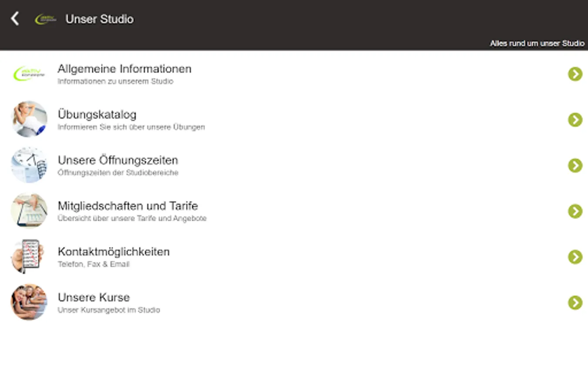Click the Unser Studio header title
Image resolution: width=588 pixels, height=392 pixels.
tap(99, 19)
